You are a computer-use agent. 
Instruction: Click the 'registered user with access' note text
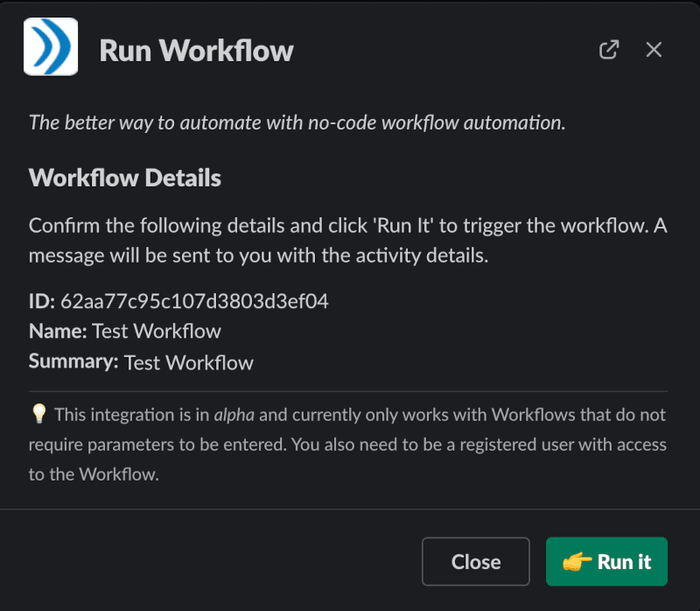[x=563, y=445]
